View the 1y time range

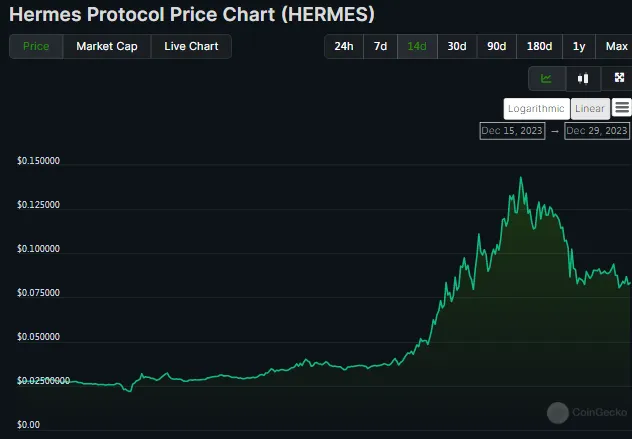coord(579,46)
